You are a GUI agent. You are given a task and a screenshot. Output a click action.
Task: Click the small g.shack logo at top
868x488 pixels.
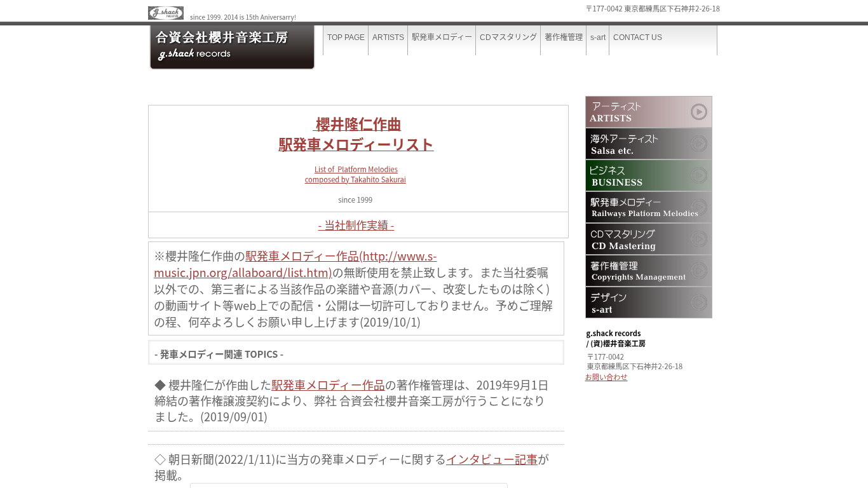click(166, 13)
